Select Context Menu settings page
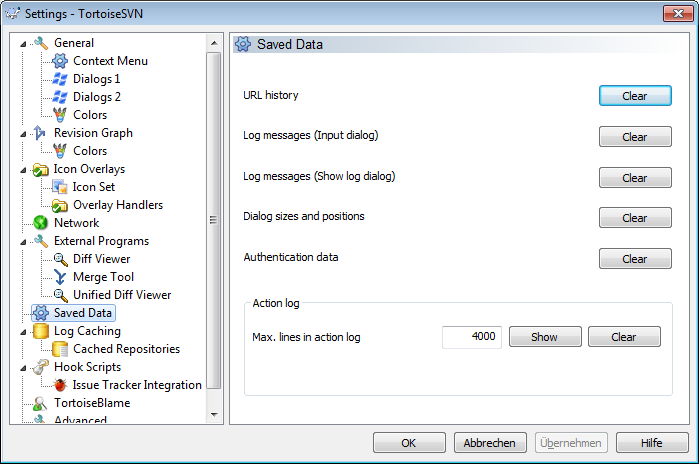Viewport: 699px width, 464px height. tap(110, 61)
